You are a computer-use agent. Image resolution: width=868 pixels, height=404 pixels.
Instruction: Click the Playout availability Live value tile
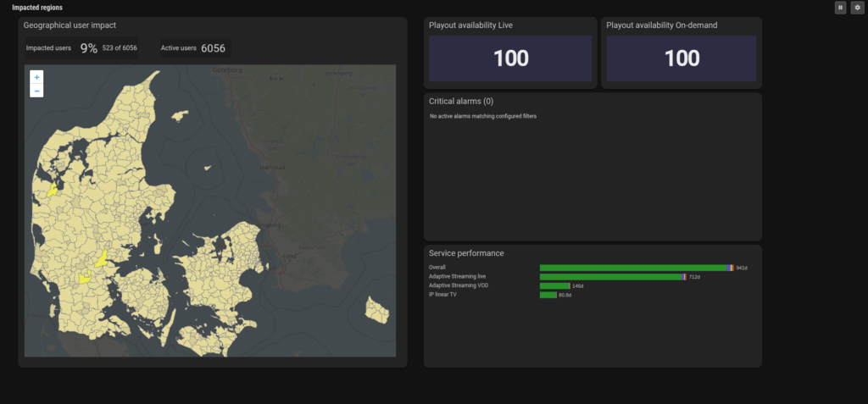coord(511,58)
